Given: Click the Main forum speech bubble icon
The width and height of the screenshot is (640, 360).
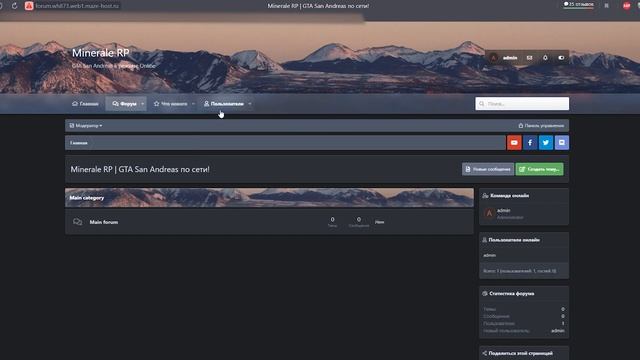Looking at the screenshot, I should 78,222.
